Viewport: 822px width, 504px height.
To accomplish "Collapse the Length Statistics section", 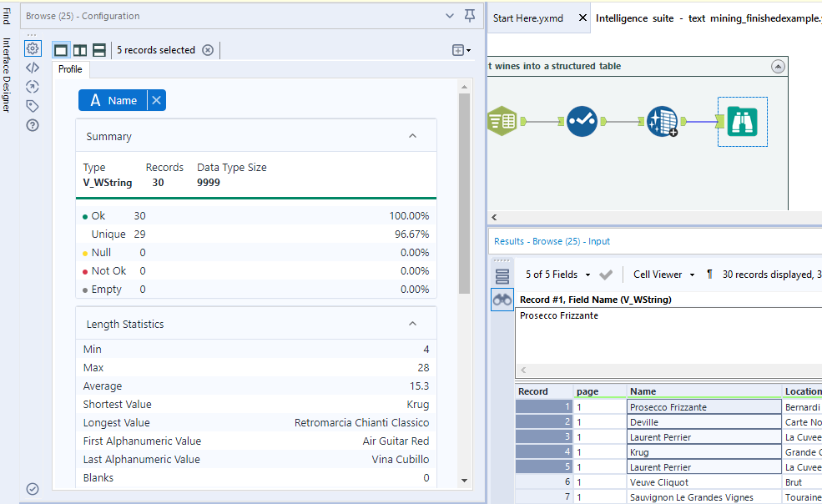I will [412, 324].
